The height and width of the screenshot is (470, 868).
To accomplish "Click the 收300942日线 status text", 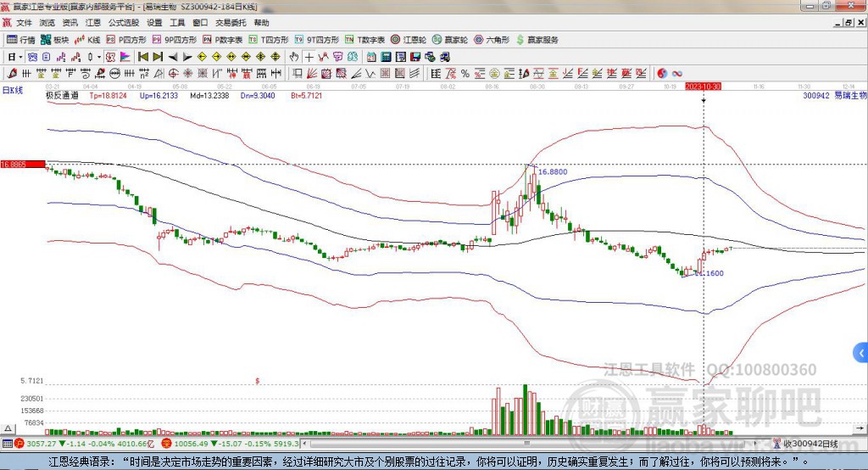I will [x=810, y=444].
